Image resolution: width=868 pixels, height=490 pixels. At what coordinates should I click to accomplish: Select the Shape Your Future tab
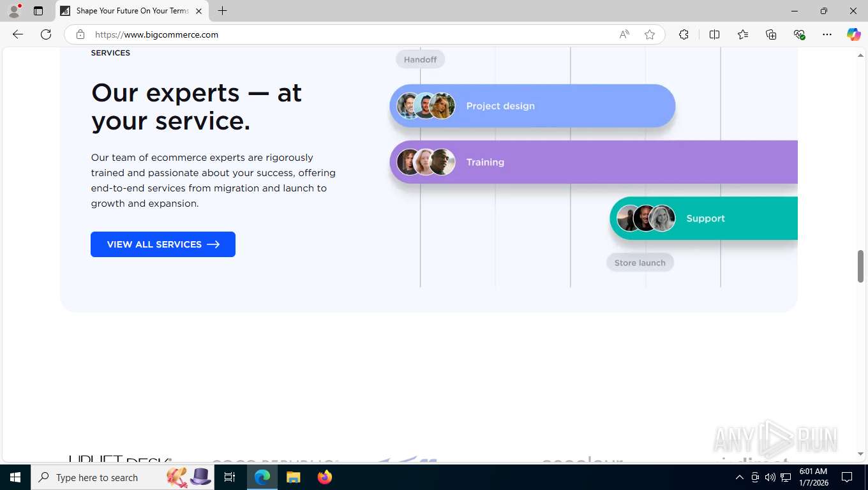click(x=132, y=11)
